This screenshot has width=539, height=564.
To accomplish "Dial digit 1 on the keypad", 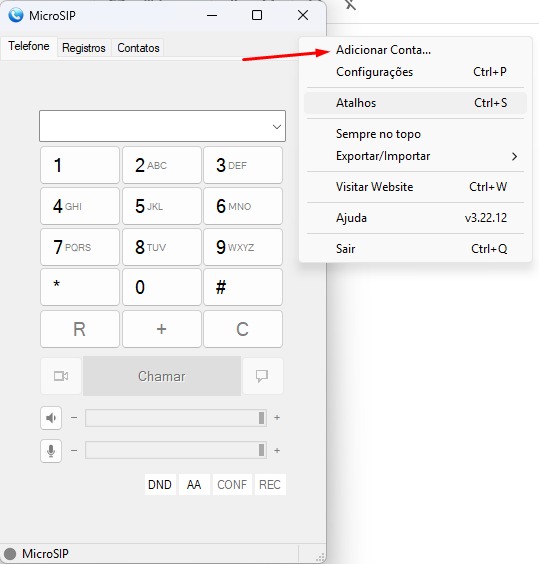I will tap(80, 165).
